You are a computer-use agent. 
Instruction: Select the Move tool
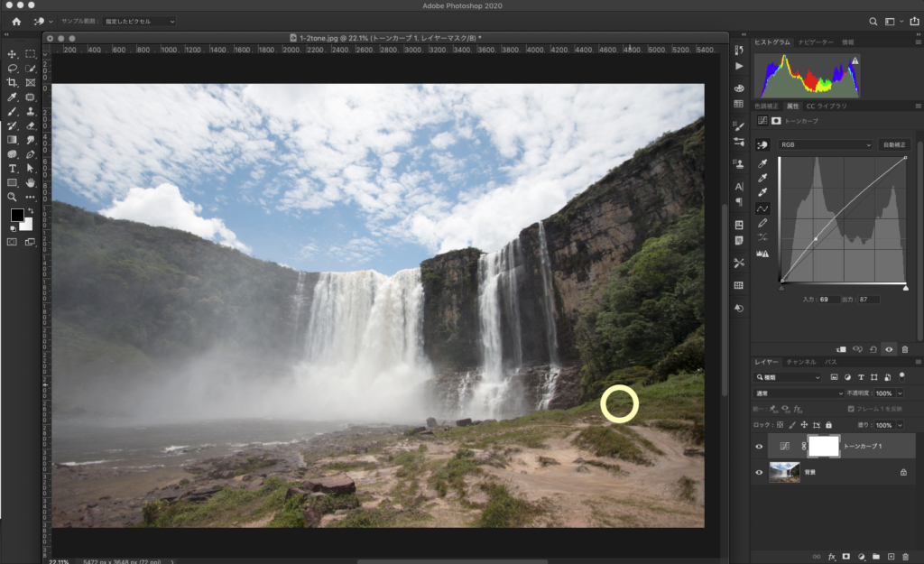[13, 54]
